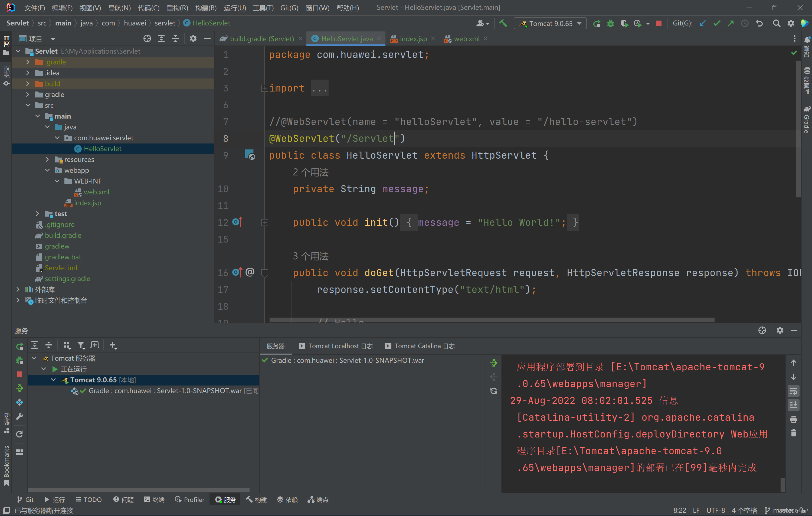Click the Rerun application icon

coord(596,24)
